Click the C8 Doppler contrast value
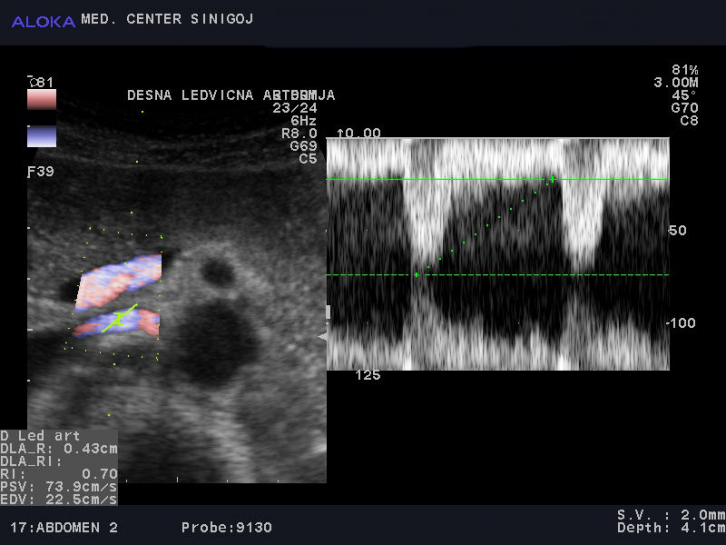726x545 pixels. pos(689,121)
